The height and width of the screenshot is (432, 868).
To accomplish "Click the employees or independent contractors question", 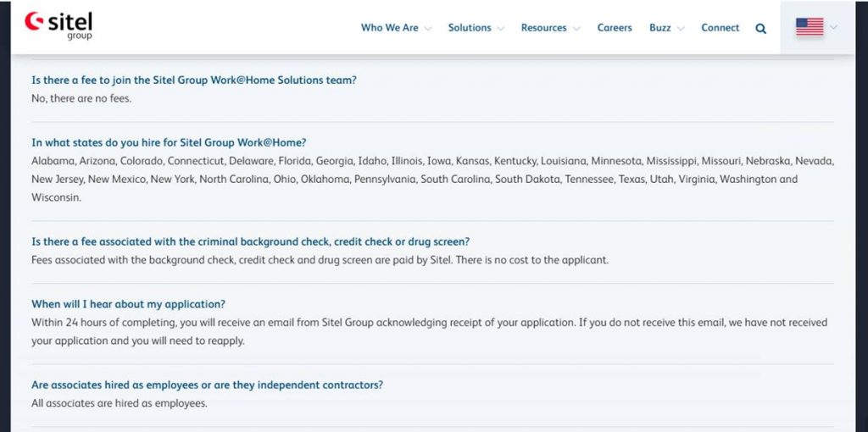I will click(x=207, y=385).
